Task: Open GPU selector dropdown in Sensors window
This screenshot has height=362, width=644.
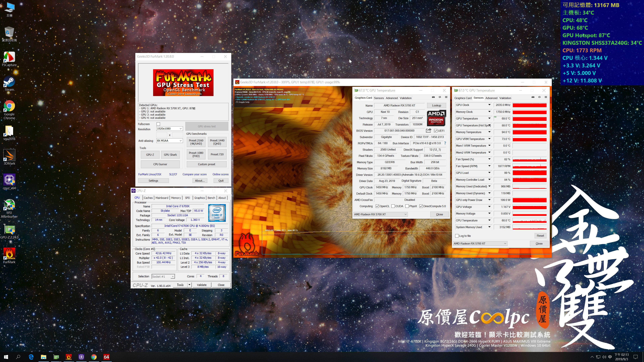Action: coord(480,243)
